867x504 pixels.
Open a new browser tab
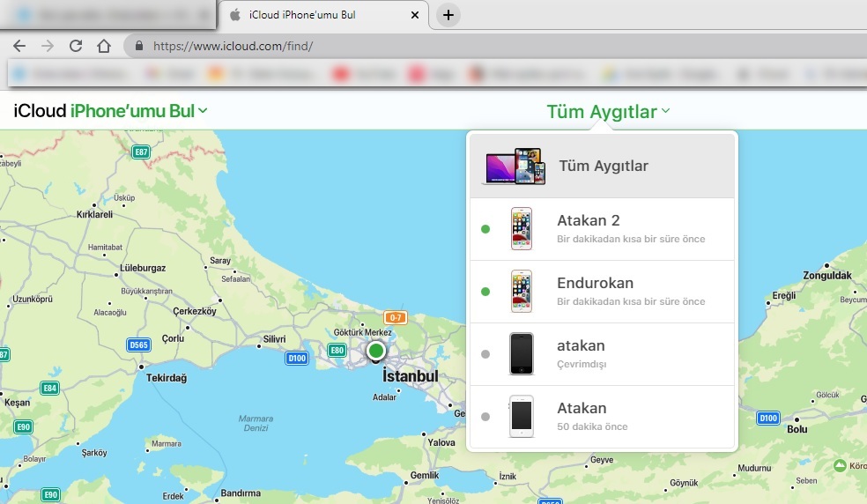[448, 15]
